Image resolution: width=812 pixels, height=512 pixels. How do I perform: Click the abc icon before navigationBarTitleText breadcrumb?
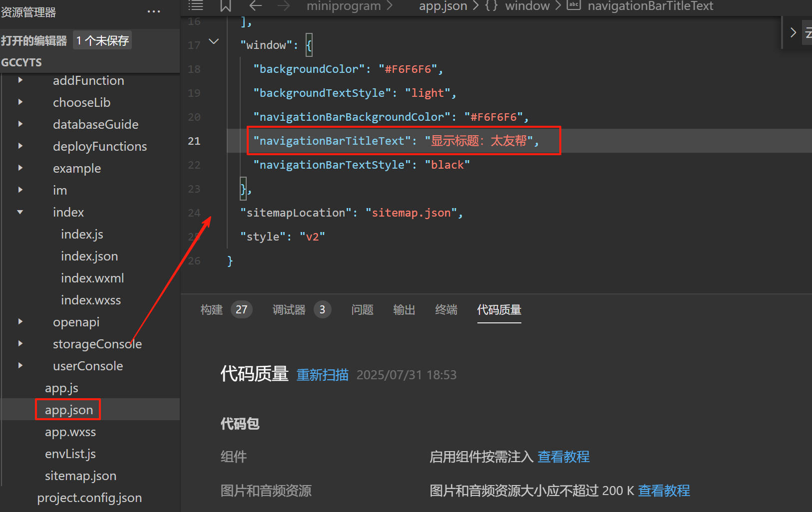(573, 6)
